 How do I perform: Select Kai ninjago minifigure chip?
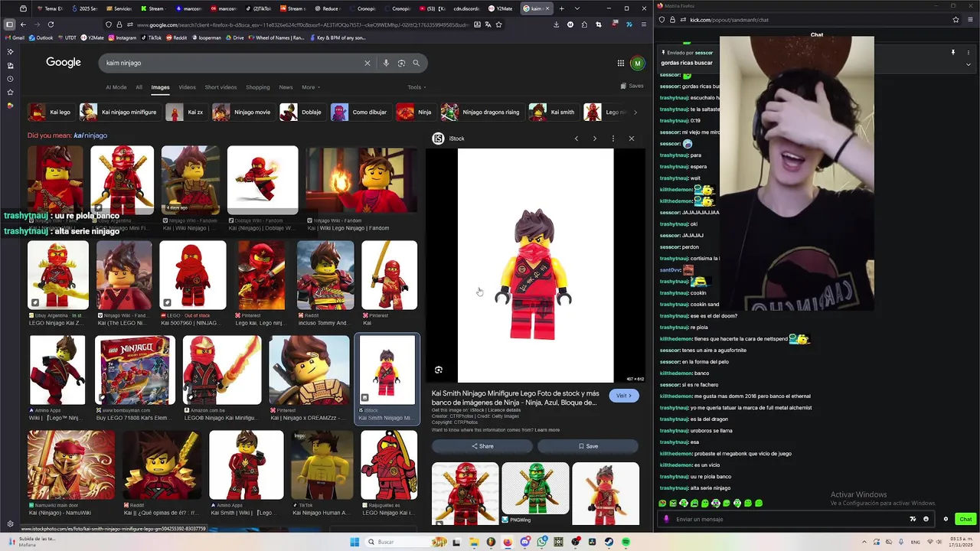point(119,112)
